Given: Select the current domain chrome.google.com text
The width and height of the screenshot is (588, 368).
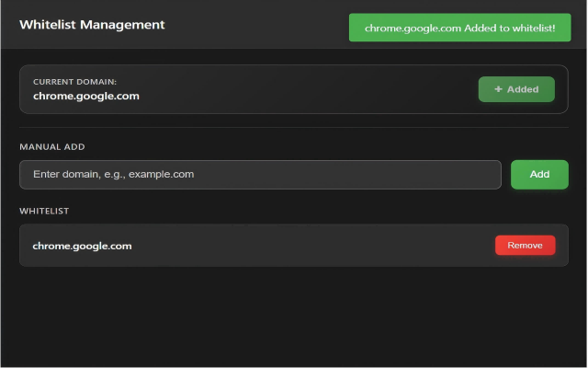Looking at the screenshot, I should click(85, 96).
